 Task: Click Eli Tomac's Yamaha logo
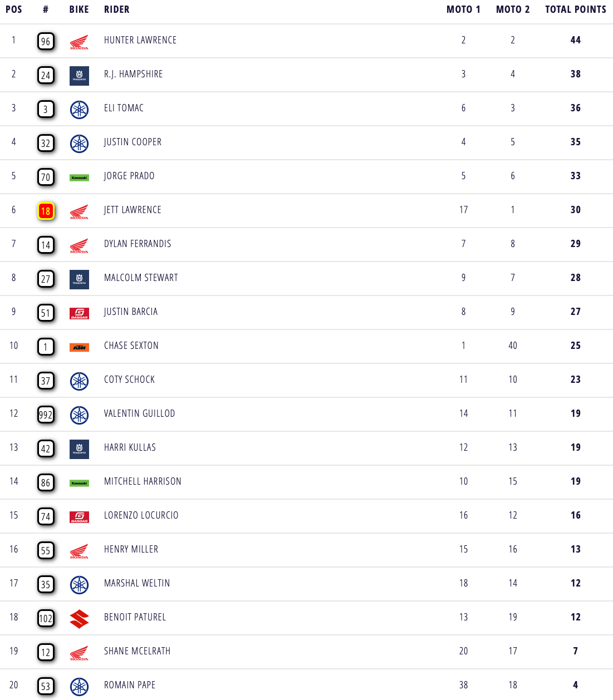79,110
